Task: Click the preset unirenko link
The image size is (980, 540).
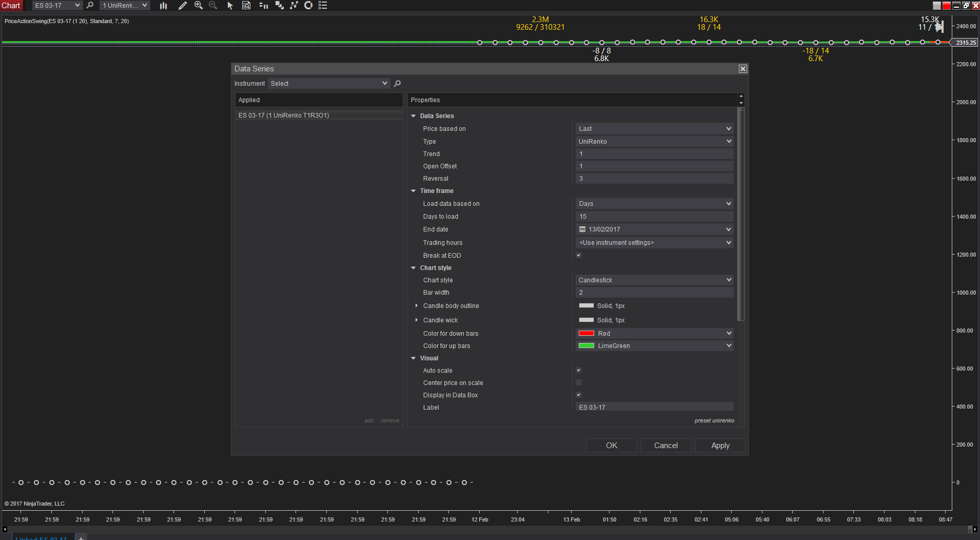Action: pyautogui.click(x=714, y=420)
